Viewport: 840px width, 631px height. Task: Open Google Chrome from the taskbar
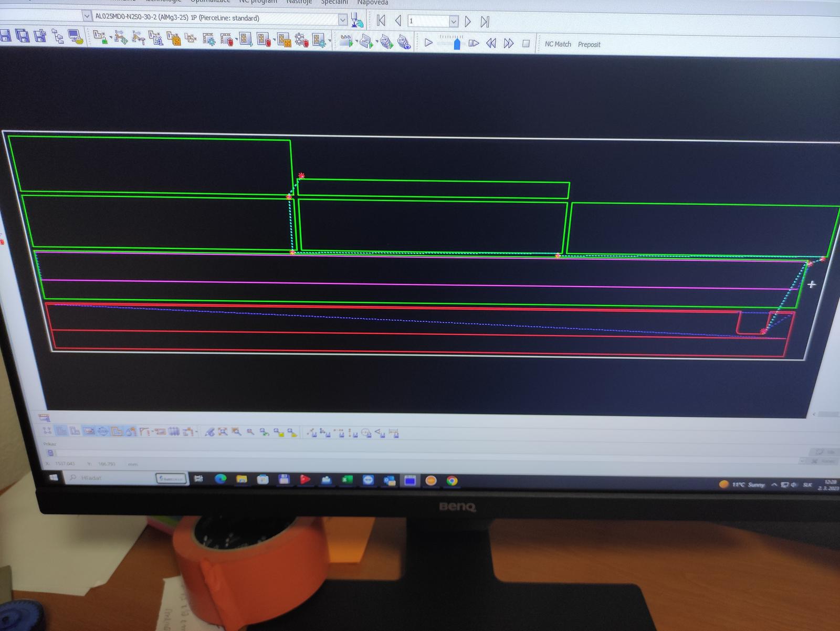pyautogui.click(x=451, y=480)
